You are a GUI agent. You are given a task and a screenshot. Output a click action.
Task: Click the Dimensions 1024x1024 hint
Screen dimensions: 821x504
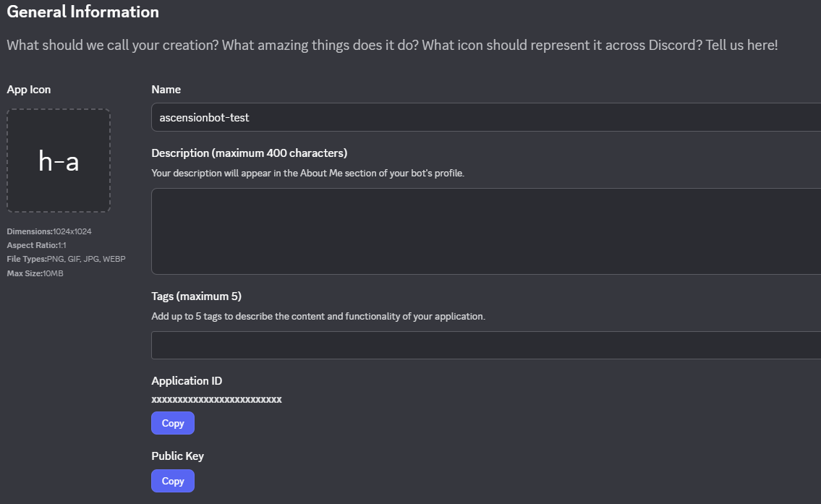click(x=49, y=231)
